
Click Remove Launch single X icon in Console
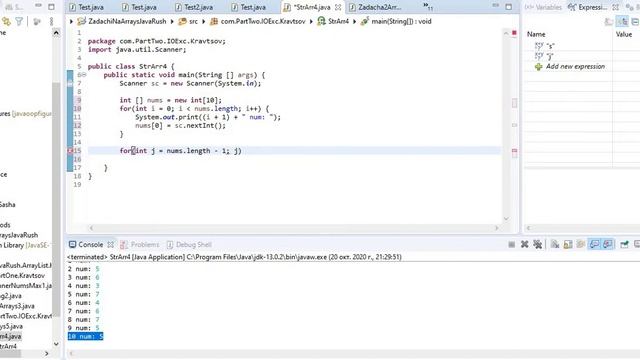coord(524,244)
